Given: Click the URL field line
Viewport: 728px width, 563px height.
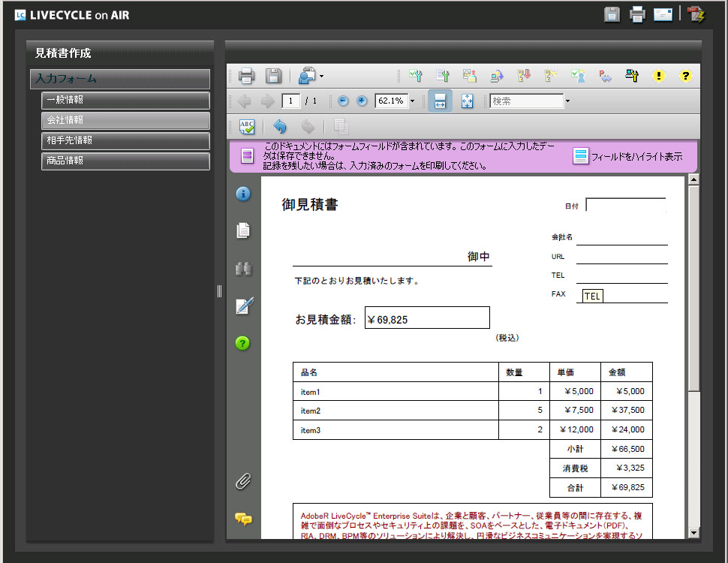Looking at the screenshot, I should tap(621, 257).
